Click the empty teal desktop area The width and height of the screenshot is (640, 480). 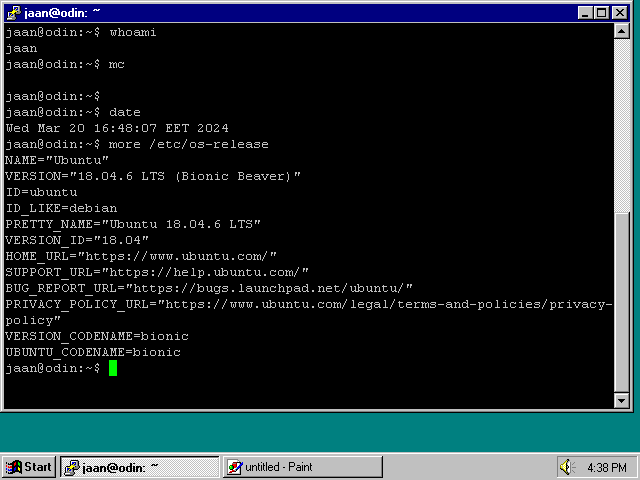(x=320, y=432)
